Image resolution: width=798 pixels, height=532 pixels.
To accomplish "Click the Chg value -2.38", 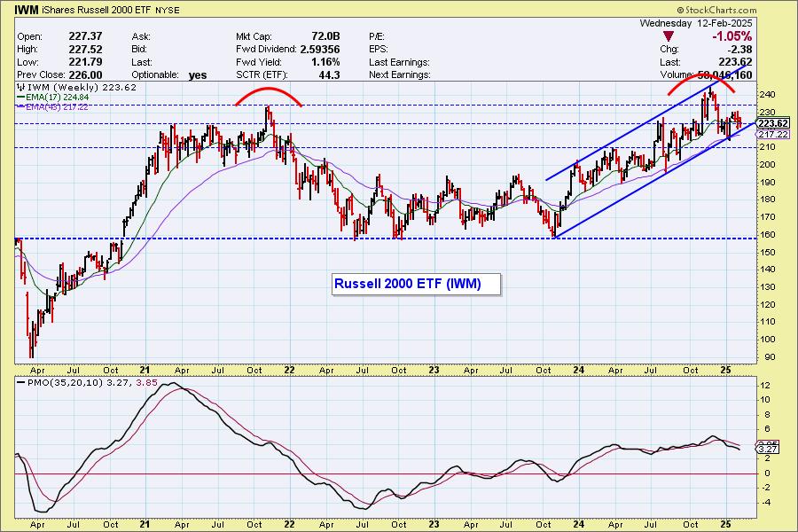I will click(x=739, y=49).
